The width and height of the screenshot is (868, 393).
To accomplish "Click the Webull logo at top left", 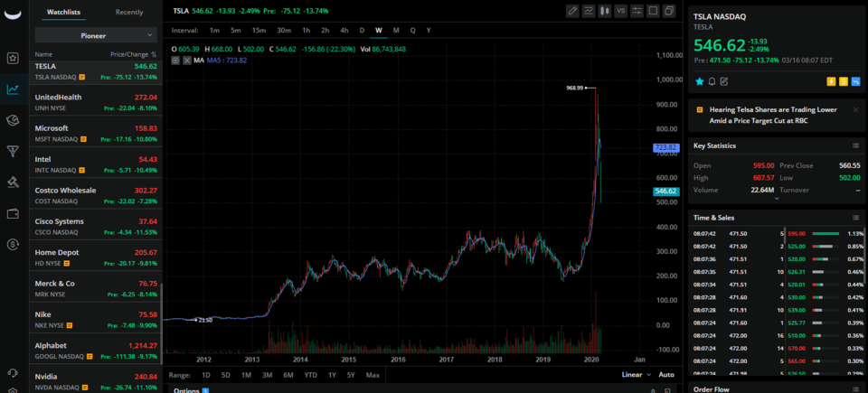I will (14, 14).
